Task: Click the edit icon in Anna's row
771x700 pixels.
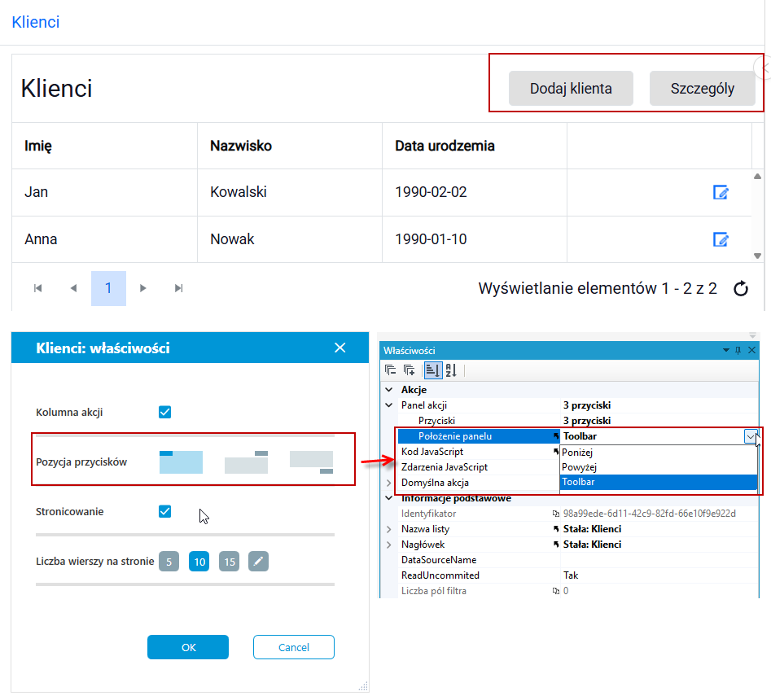Action: coord(721,239)
